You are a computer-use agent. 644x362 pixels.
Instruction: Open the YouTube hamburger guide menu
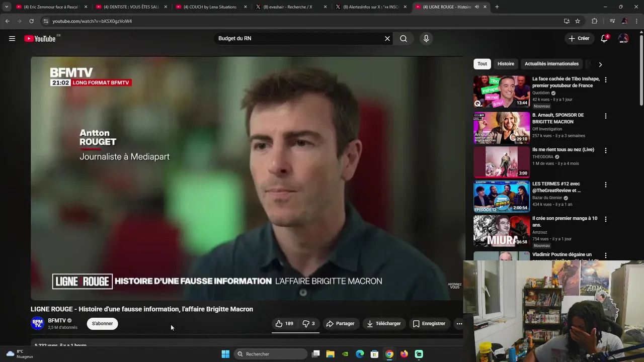tap(12, 39)
